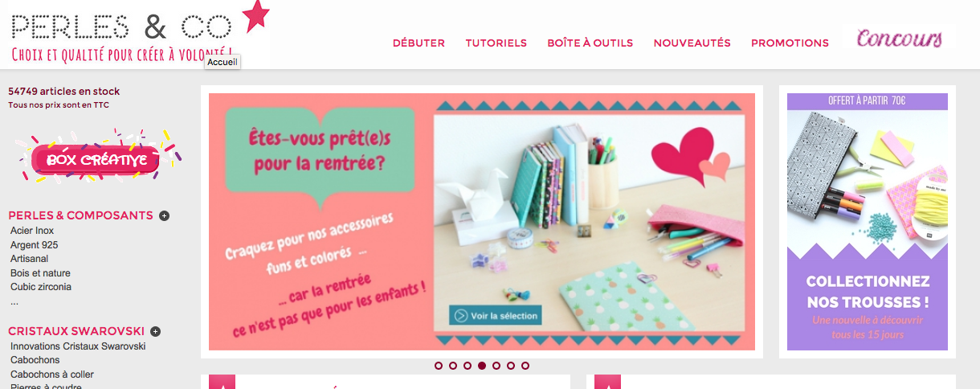The height and width of the screenshot is (389, 980).
Task: Open the Acier Inox category link
Action: click(32, 231)
